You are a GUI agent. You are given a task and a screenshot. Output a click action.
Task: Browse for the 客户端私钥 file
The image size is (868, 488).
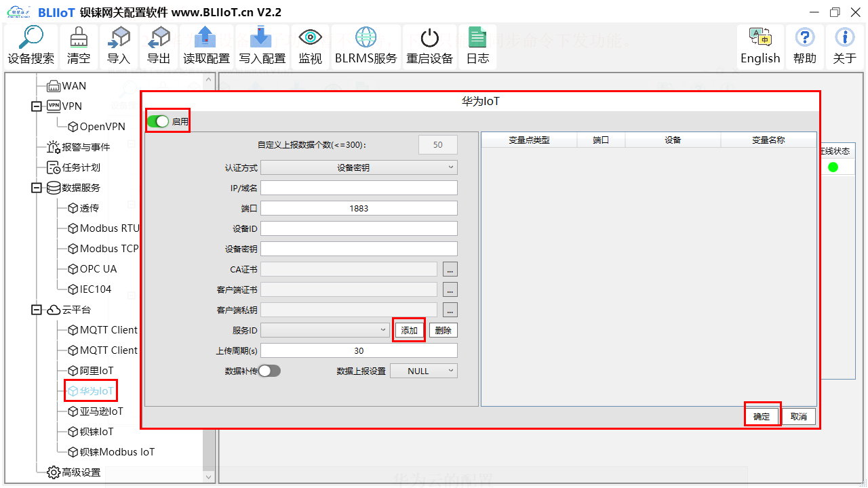coord(450,310)
